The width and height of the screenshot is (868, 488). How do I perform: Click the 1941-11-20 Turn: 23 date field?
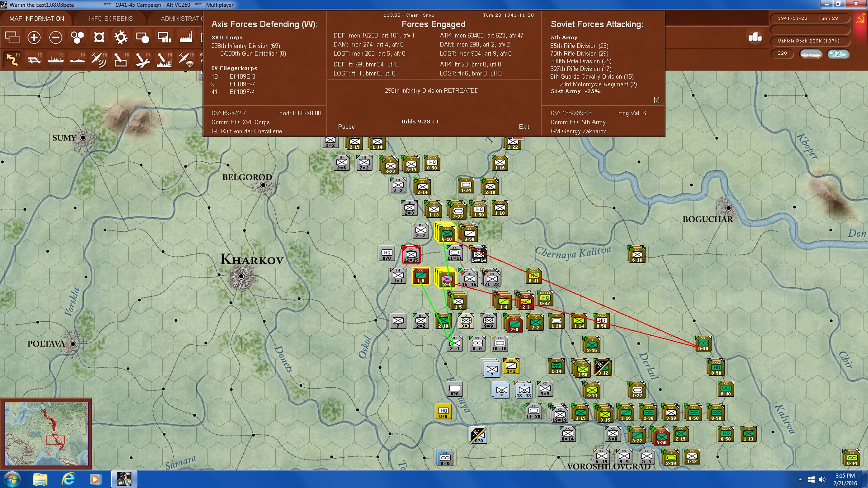point(810,19)
